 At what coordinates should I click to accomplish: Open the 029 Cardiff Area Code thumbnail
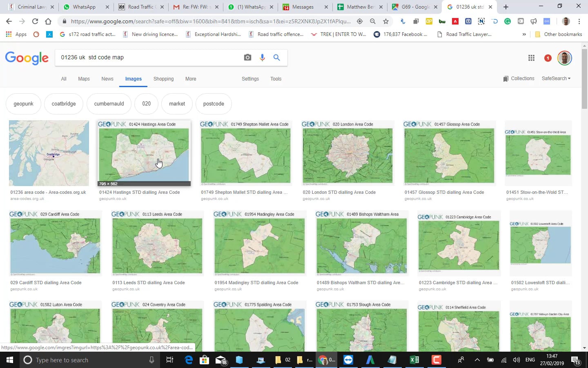(55, 243)
